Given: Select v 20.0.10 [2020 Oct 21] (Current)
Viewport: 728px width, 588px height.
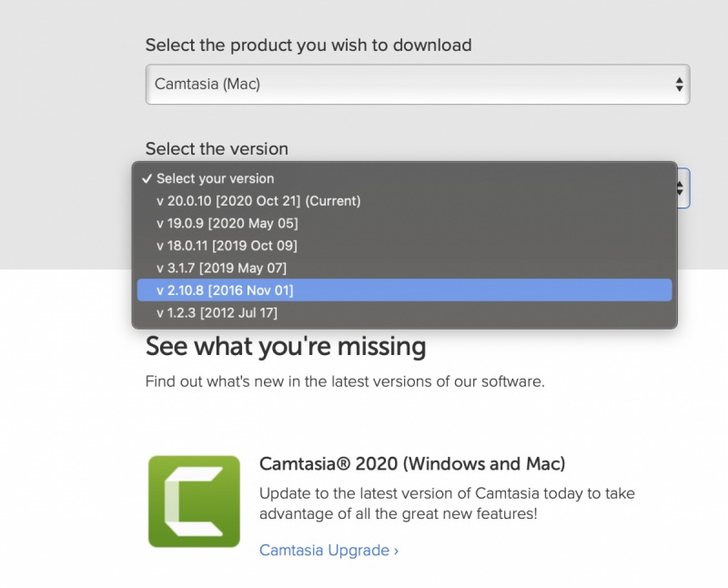Looking at the screenshot, I should click(404, 200).
